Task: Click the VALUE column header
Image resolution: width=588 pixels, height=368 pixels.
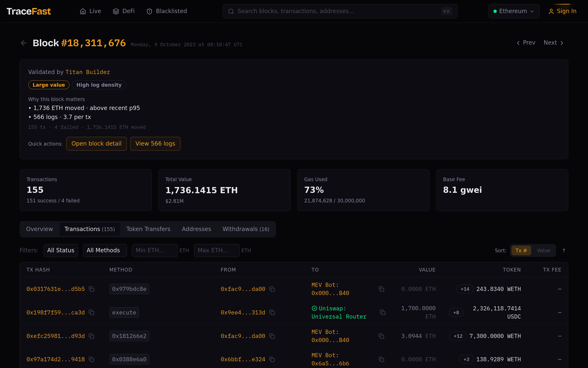Action: pos(427,270)
